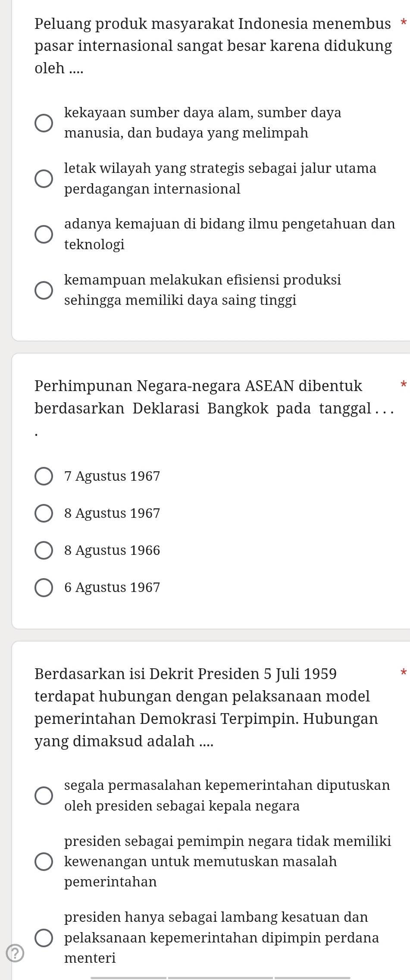Pick the 'kemajuan di bidang ilmu pengetahuan' option
Screen dimensions: 410x980
pos(44,234)
